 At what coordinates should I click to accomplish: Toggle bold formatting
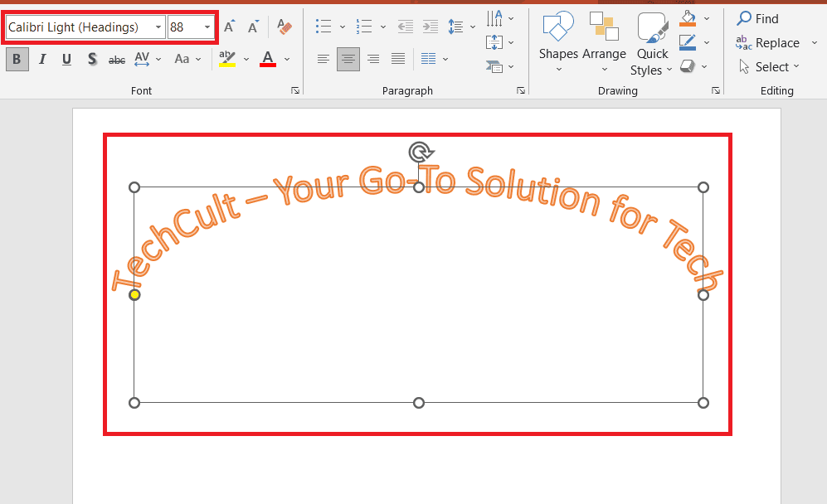click(17, 59)
